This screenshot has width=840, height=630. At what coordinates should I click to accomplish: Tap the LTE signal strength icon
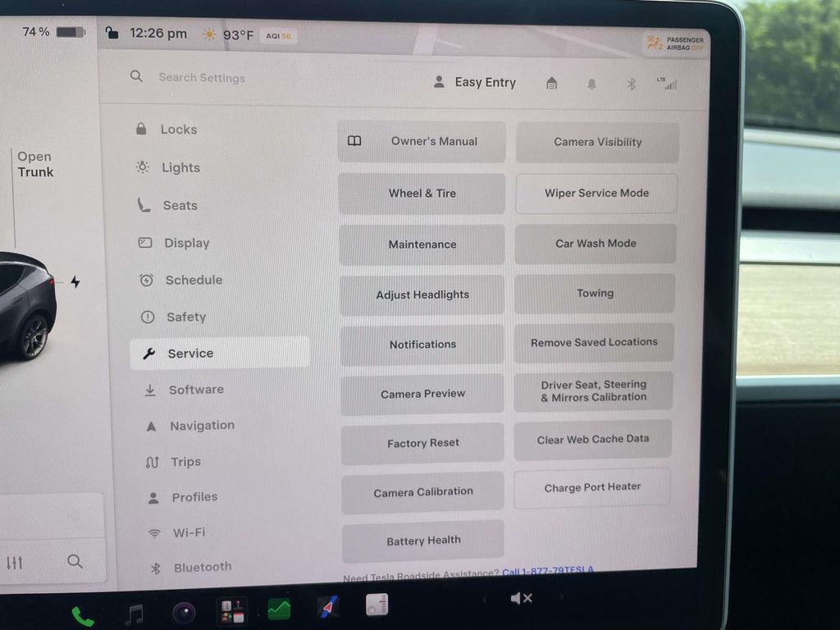[x=667, y=84]
